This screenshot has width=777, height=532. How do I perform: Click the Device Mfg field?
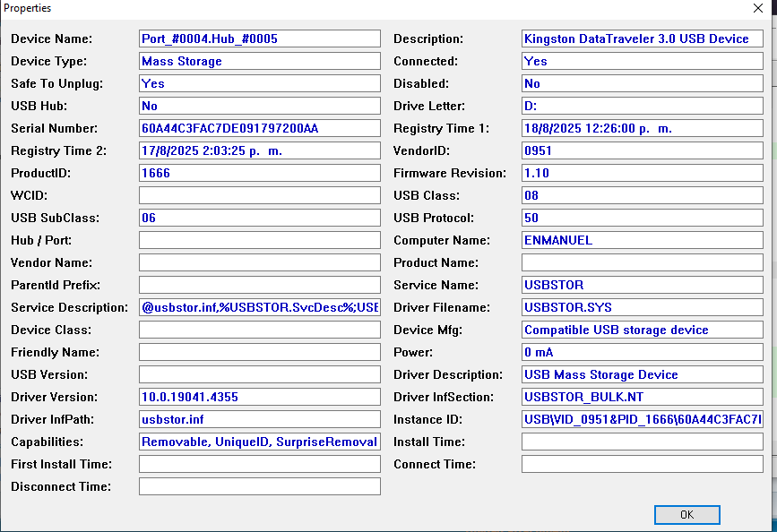click(643, 330)
